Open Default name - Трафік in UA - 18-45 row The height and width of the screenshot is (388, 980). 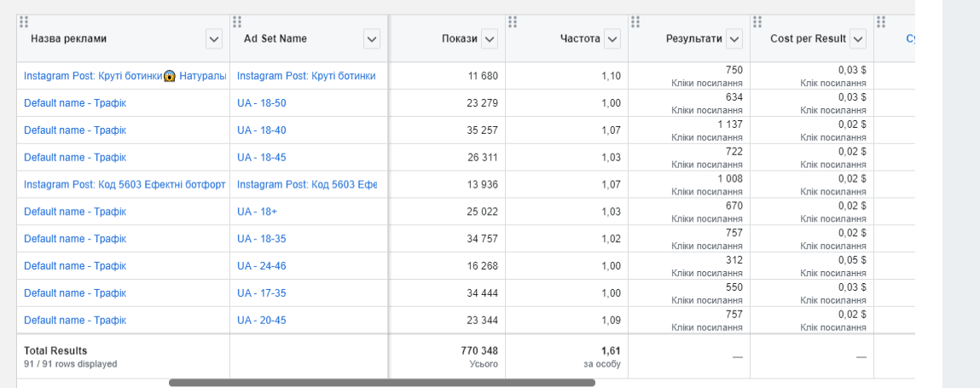pos(75,158)
